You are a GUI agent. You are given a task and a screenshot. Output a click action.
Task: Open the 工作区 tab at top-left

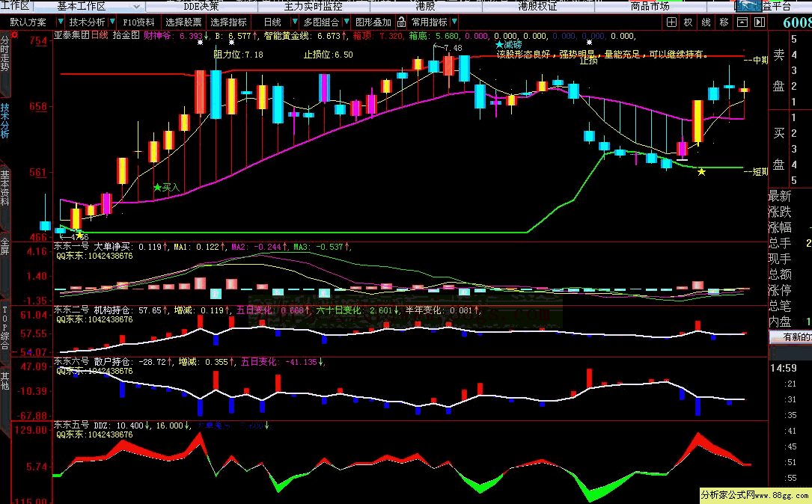(x=16, y=6)
